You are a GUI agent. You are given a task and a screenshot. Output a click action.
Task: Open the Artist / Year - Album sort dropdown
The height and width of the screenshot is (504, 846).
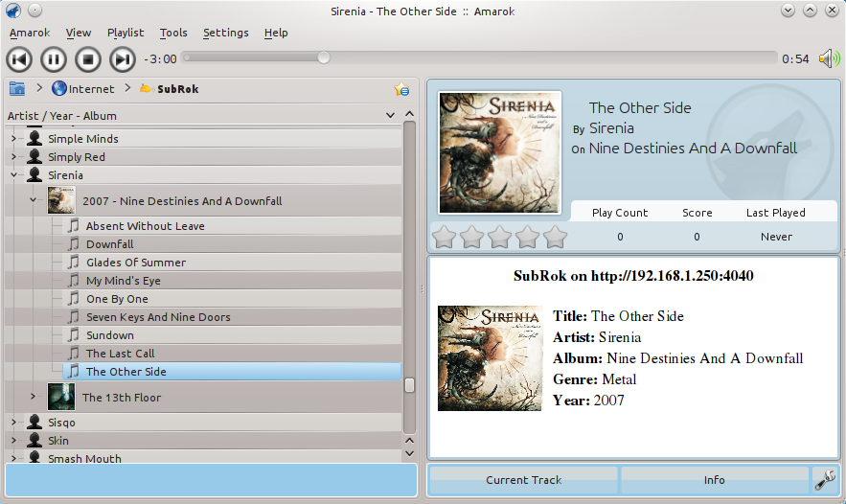[x=390, y=116]
